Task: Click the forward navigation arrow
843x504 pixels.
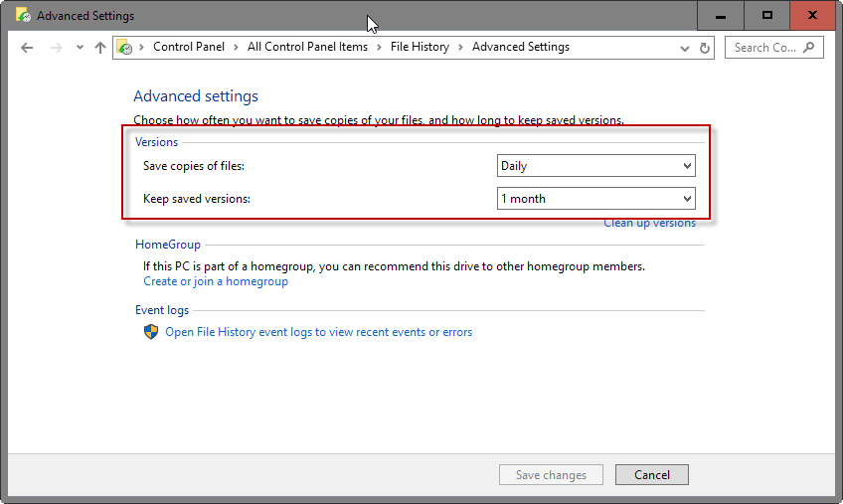Action: (x=56, y=48)
